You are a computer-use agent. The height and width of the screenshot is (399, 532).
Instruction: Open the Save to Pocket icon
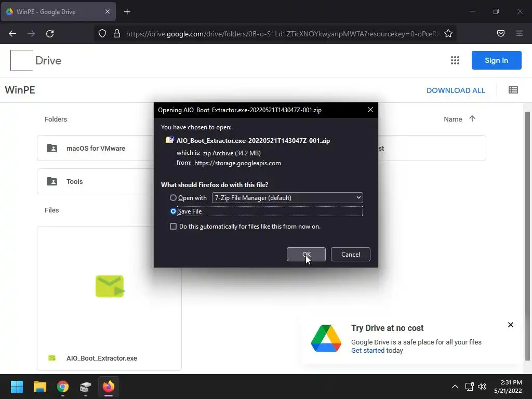[500, 33]
